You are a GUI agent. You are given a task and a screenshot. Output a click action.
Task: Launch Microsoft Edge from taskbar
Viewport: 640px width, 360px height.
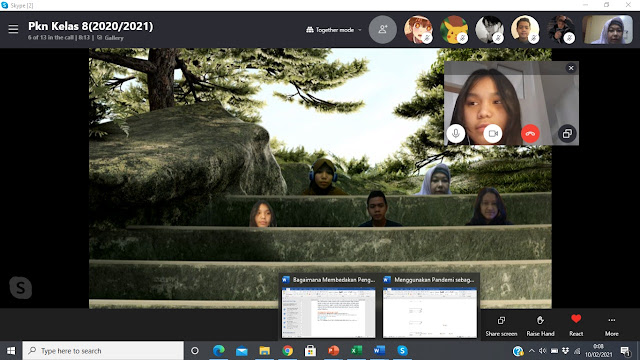(219, 351)
